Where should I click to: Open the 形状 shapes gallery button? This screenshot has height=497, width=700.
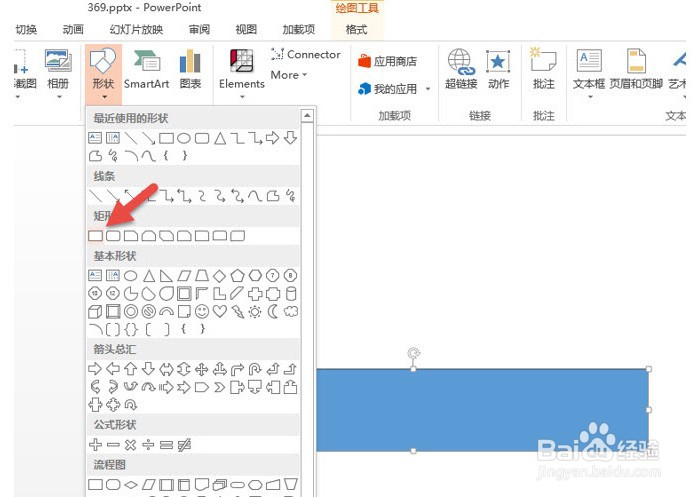click(103, 73)
